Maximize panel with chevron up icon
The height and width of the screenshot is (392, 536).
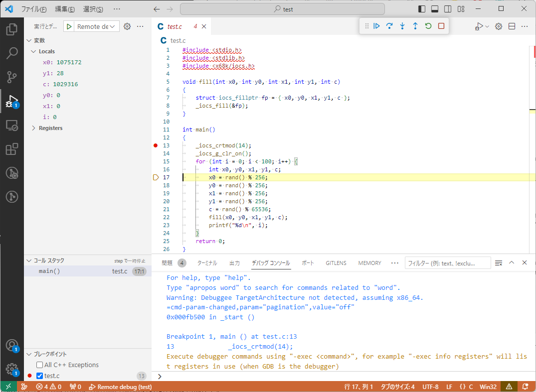tap(512, 262)
